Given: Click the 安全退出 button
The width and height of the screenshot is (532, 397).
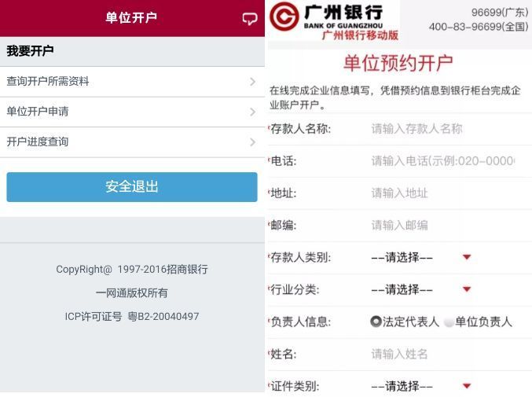Looking at the screenshot, I should click(132, 187).
